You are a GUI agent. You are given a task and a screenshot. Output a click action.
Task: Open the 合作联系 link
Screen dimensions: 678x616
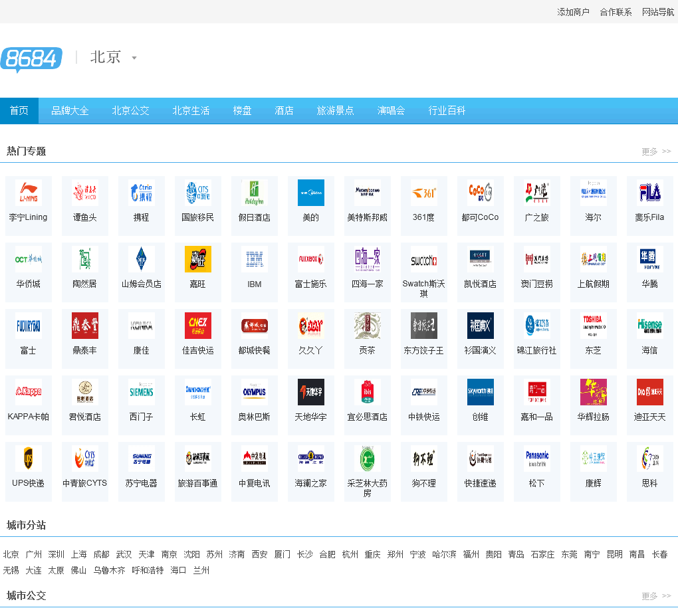[x=616, y=12]
